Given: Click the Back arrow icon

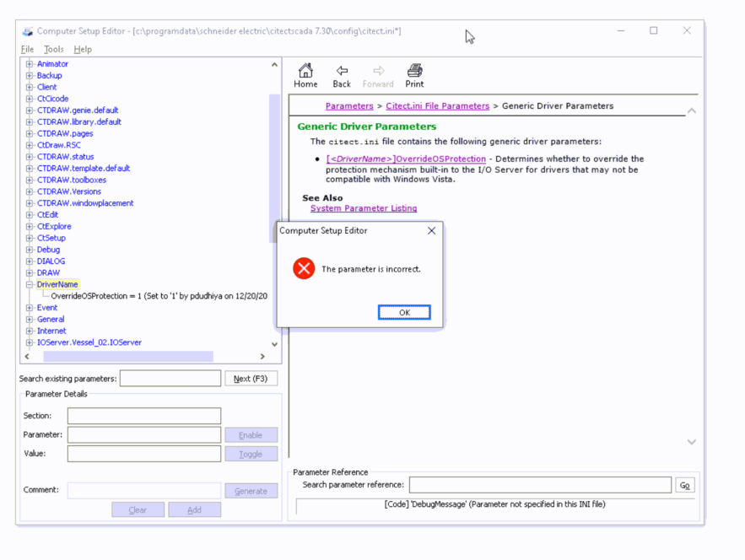Looking at the screenshot, I should tap(342, 71).
